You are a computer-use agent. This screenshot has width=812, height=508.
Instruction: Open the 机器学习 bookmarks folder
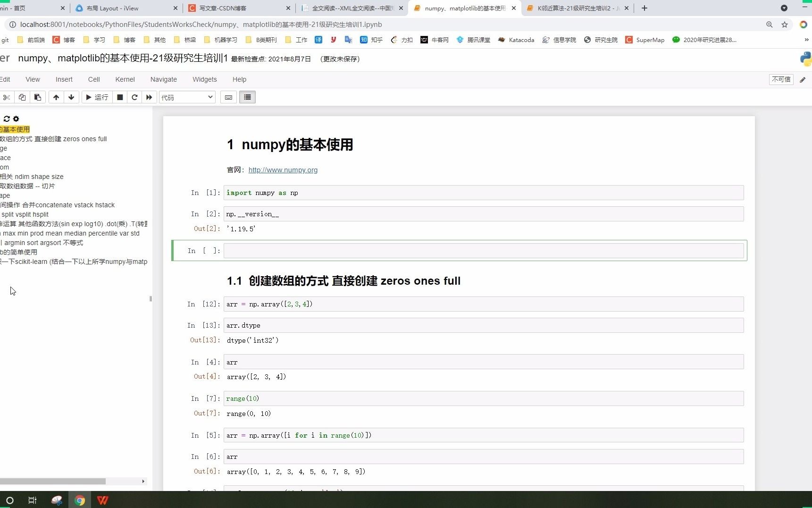[221, 40]
